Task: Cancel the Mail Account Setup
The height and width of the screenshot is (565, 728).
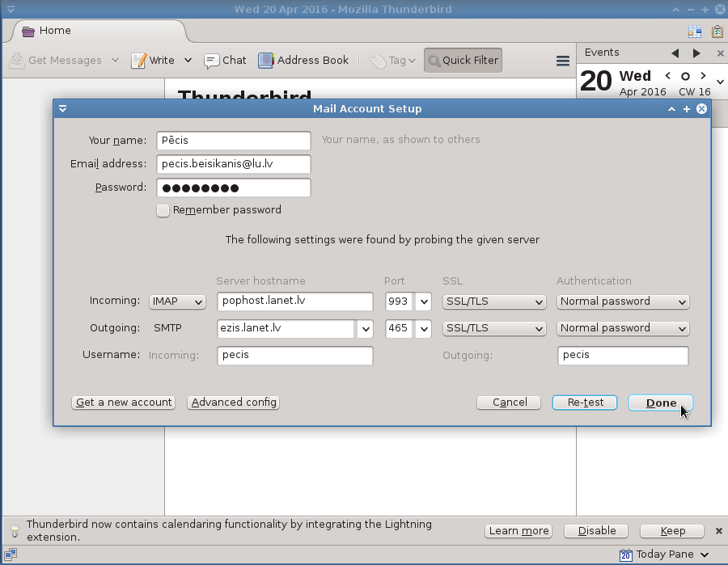Action: 509,403
